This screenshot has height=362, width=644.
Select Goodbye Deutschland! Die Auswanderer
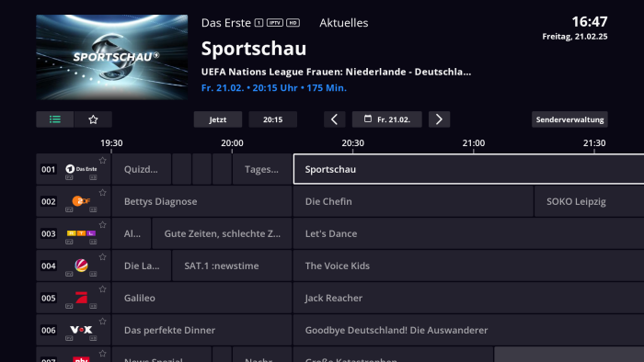pyautogui.click(x=468, y=330)
